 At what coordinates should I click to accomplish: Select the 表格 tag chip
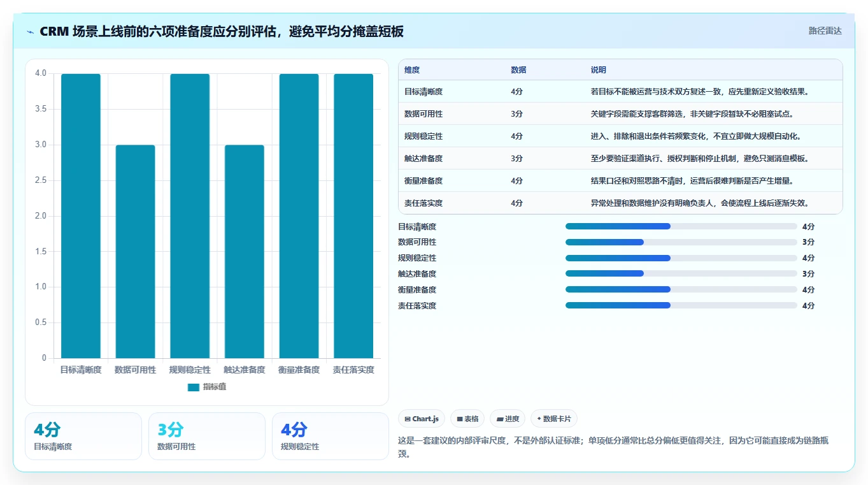pos(467,419)
